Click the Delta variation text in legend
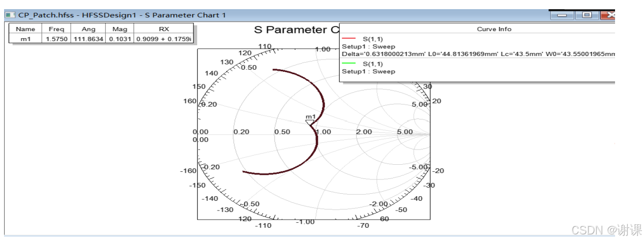This screenshot has height=241, width=644. [x=478, y=54]
